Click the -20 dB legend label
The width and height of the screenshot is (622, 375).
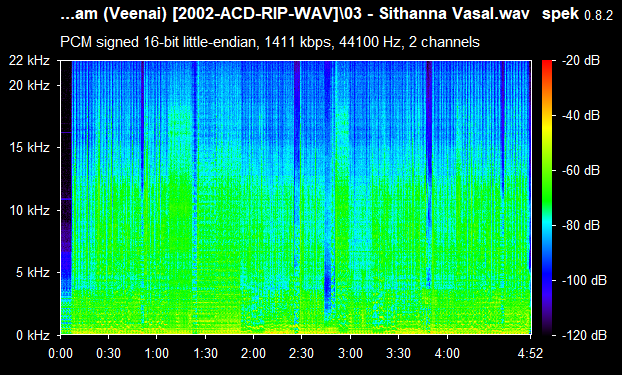pos(581,60)
